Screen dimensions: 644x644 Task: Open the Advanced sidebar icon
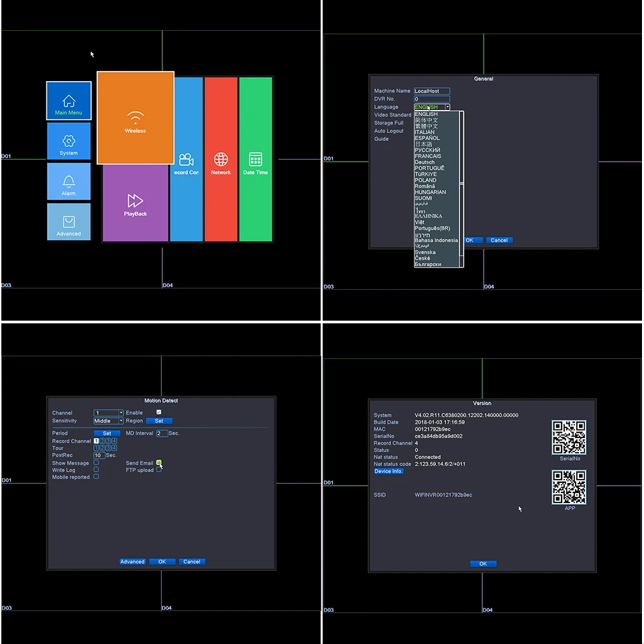pyautogui.click(x=68, y=221)
